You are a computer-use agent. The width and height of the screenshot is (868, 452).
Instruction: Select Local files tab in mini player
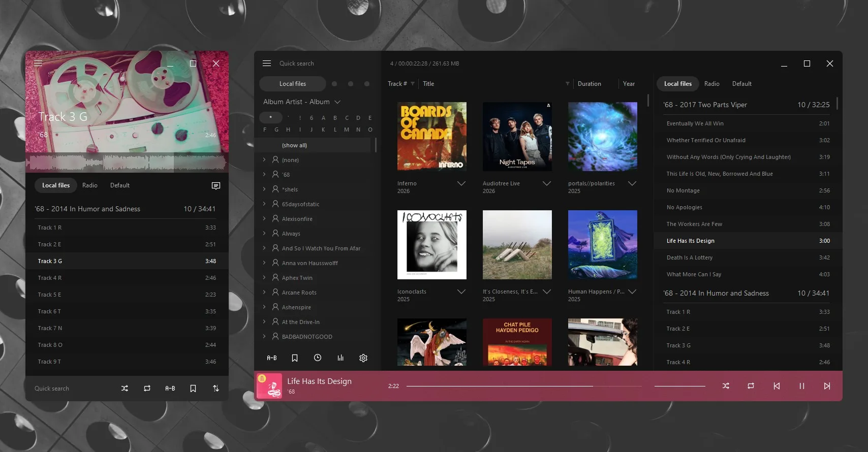(56, 185)
